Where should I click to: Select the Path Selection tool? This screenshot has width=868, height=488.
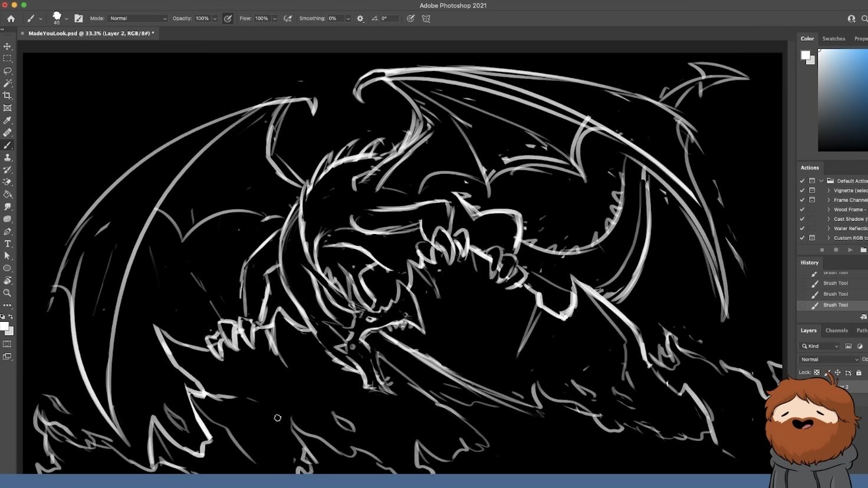click(x=7, y=256)
